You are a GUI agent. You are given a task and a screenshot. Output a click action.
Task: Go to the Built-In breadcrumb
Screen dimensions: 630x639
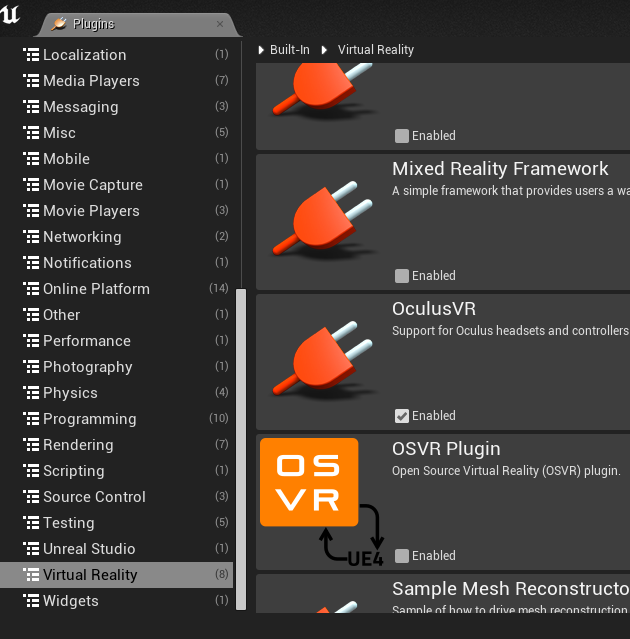pyautogui.click(x=290, y=50)
